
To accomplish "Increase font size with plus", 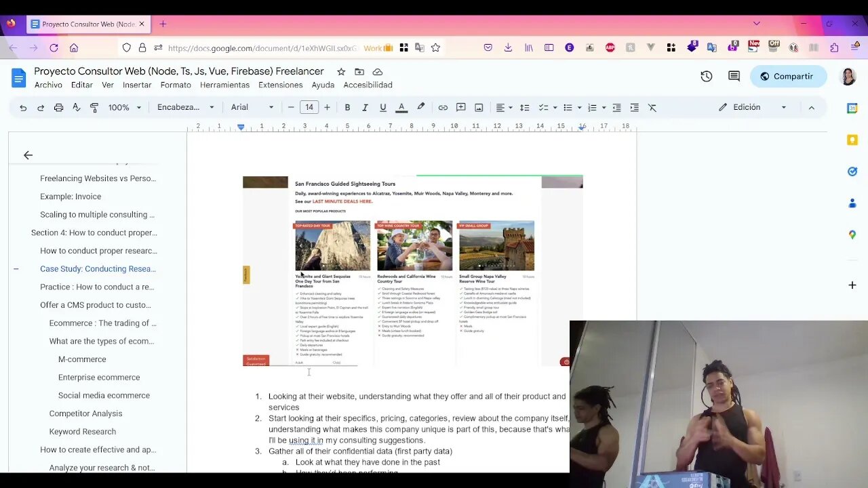I will coord(327,108).
